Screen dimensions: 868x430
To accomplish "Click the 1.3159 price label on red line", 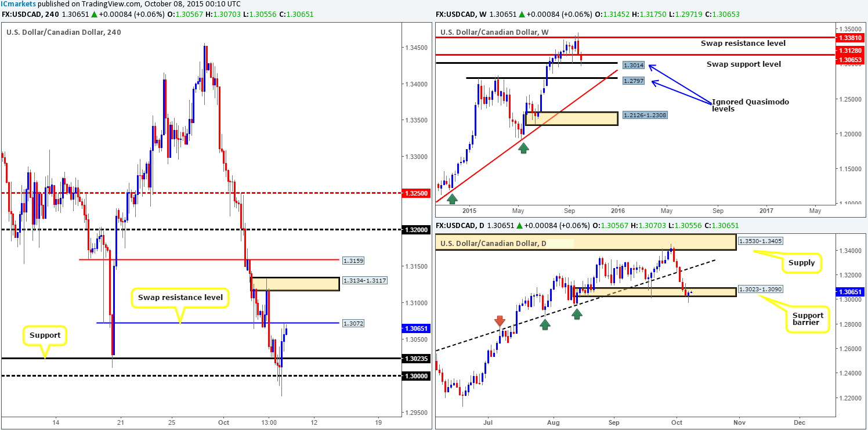I will 353,261.
